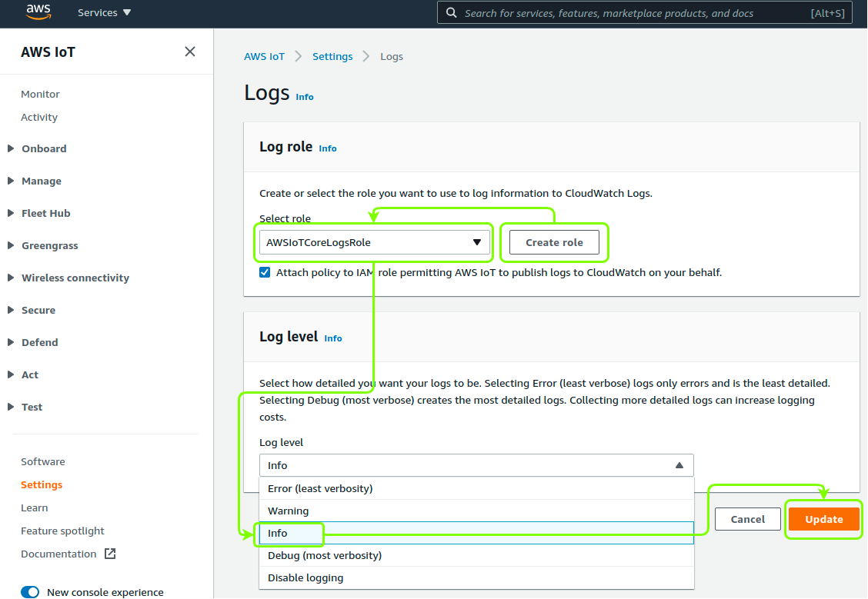Viewport: 868px width, 599px height.
Task: Go to Settings breadcrumb link
Action: [x=332, y=56]
